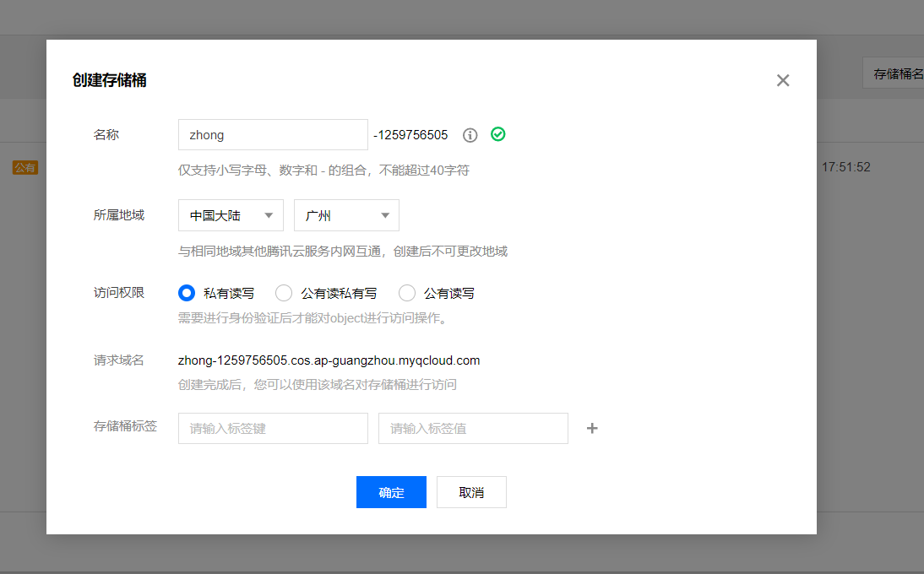Click the 确定 confirm button
924x574 pixels.
[391, 492]
